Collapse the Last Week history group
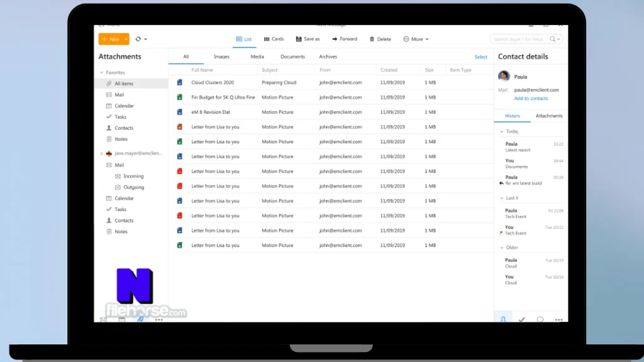This screenshot has width=644, height=362. (x=501, y=198)
